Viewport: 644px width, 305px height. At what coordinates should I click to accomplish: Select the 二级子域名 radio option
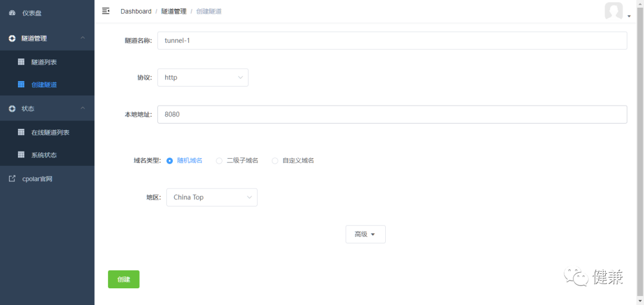click(x=219, y=161)
